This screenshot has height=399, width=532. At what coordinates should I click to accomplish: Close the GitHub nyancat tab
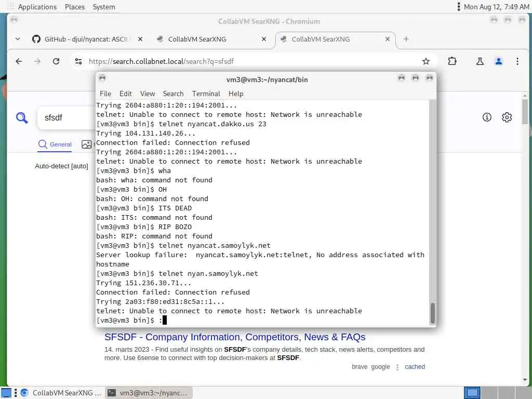pyautogui.click(x=140, y=39)
